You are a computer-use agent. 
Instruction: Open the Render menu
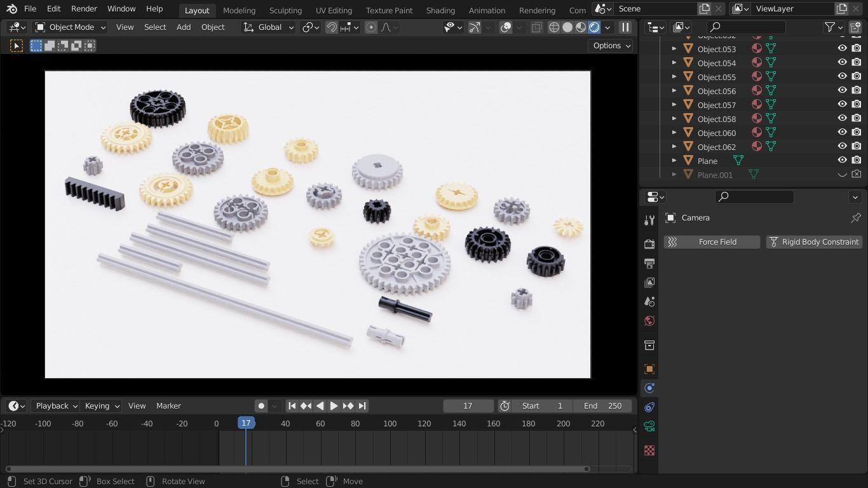(84, 9)
